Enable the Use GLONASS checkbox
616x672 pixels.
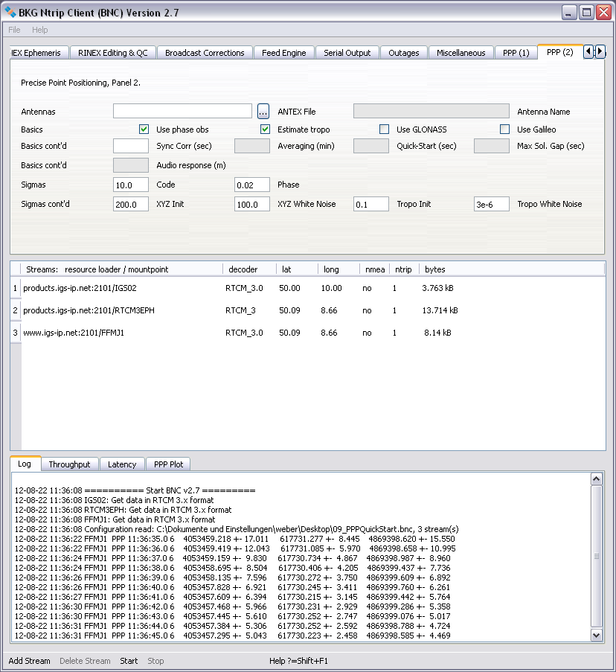point(384,129)
